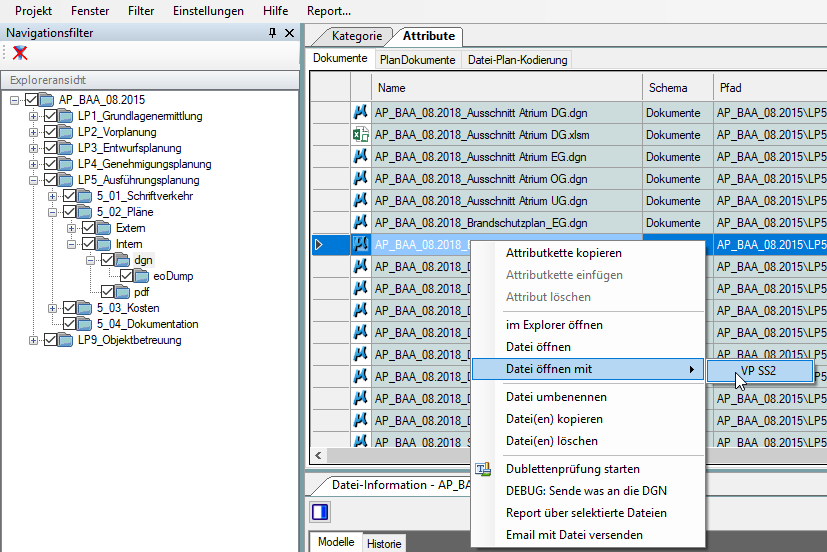Sort by the Name column header
This screenshot has height=552, width=827.
[507, 88]
